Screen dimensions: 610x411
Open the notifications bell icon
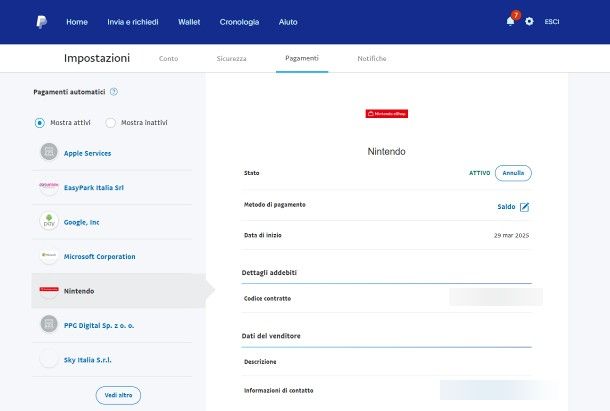[510, 21]
